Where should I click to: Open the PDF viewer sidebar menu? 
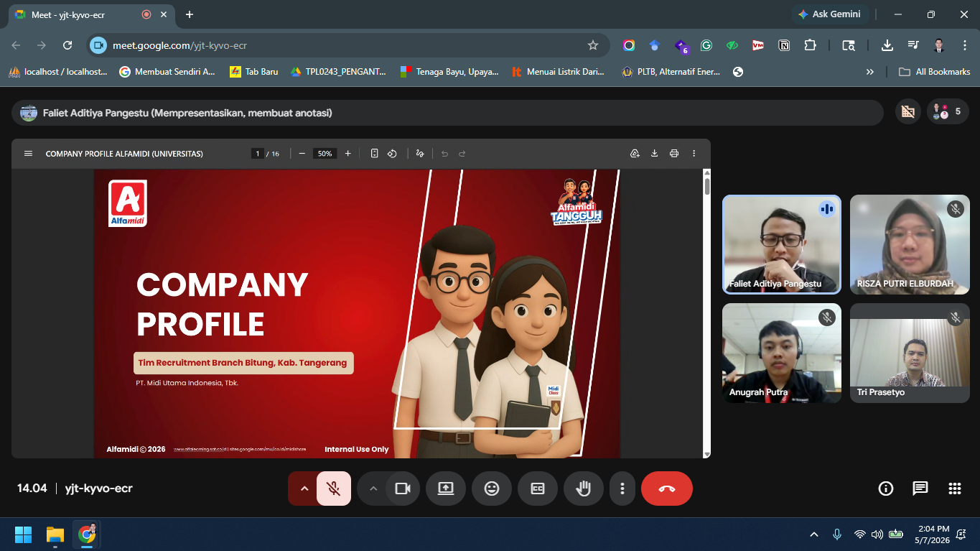[x=29, y=154]
